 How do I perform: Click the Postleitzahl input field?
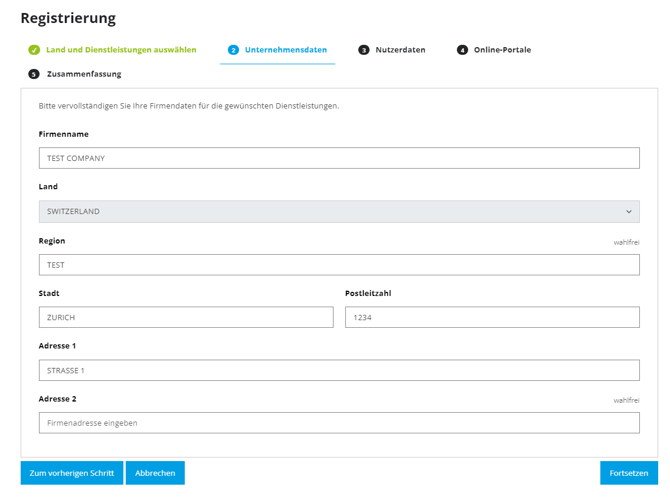coord(492,317)
